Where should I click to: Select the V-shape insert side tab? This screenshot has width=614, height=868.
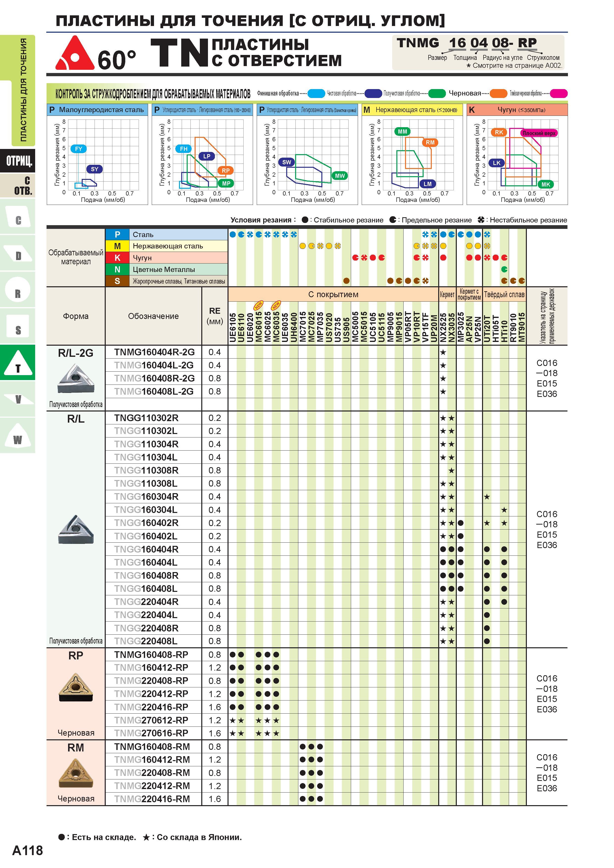(18, 399)
